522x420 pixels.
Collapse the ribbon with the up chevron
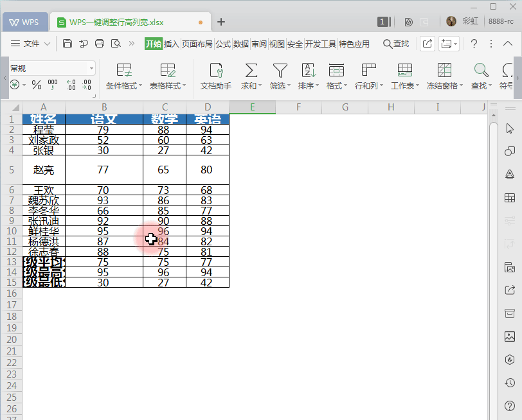[x=508, y=44]
